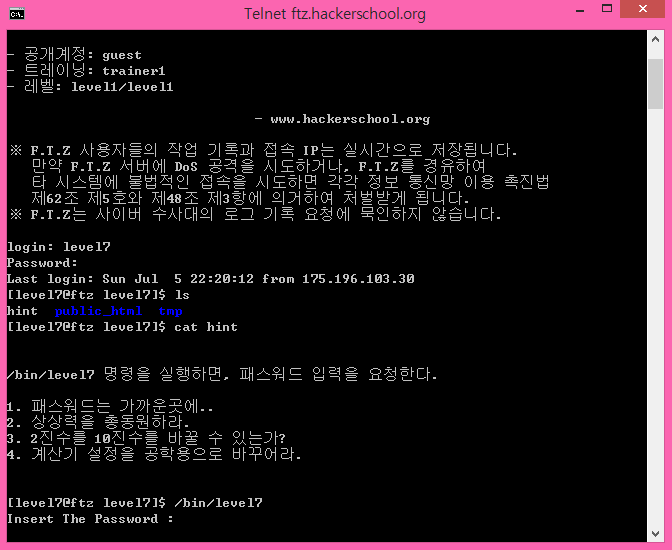The height and width of the screenshot is (550, 672).
Task: Click the scrollbar up arrow
Action: click(x=655, y=39)
